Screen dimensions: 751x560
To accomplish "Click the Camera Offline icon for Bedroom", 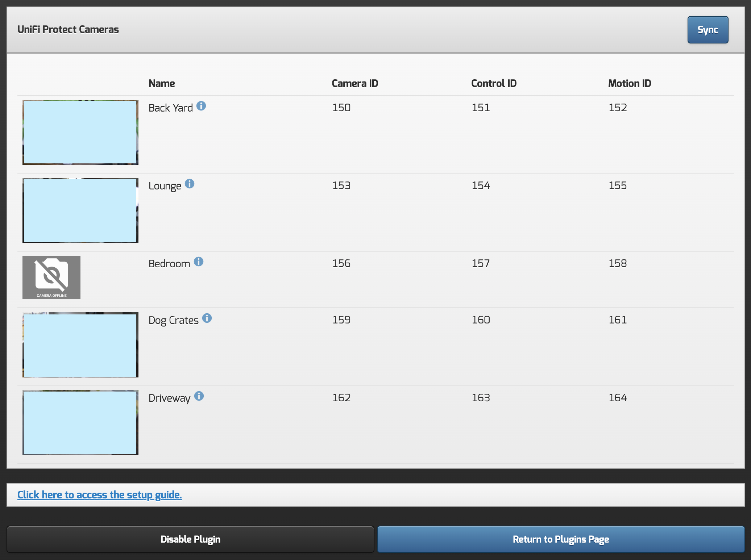I will 51,277.
